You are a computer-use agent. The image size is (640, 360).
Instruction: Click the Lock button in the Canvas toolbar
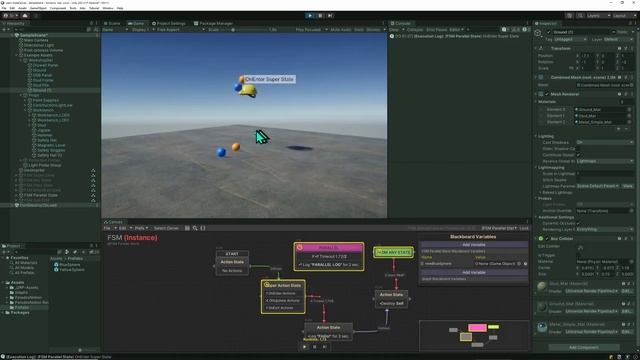(524, 228)
